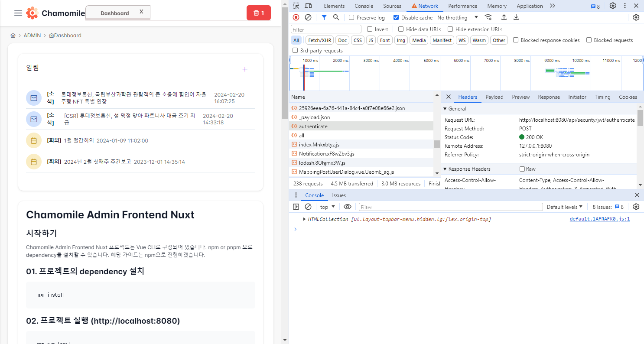Check Blocked response cookies
This screenshot has width=644, height=344.
point(516,40)
